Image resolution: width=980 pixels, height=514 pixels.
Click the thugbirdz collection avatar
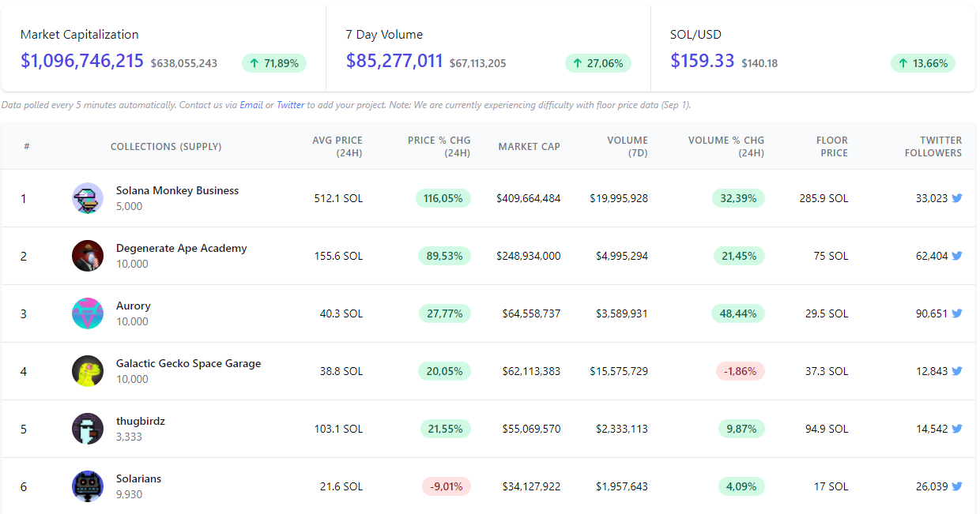point(88,429)
